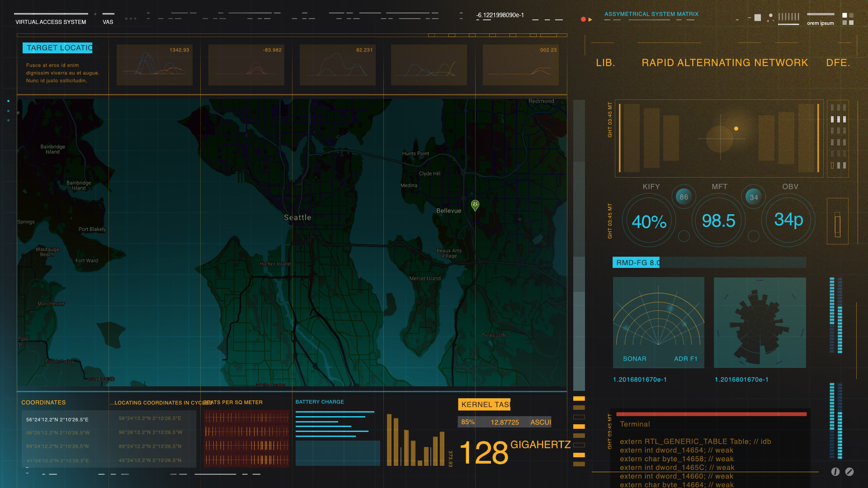Select coordinate row 56°24'12.2"N 2°10'26.5"E in left list
Screen dimensions: 868x488
click(57, 419)
